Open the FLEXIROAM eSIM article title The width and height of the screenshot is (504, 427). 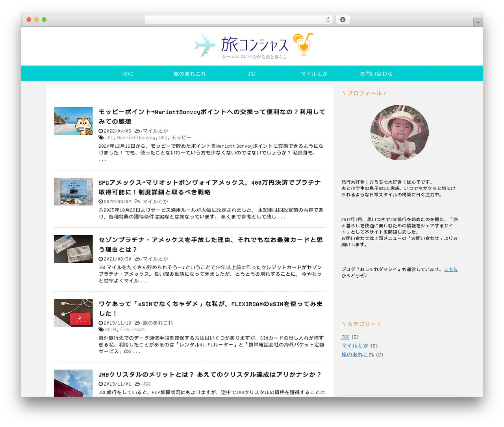point(211,308)
